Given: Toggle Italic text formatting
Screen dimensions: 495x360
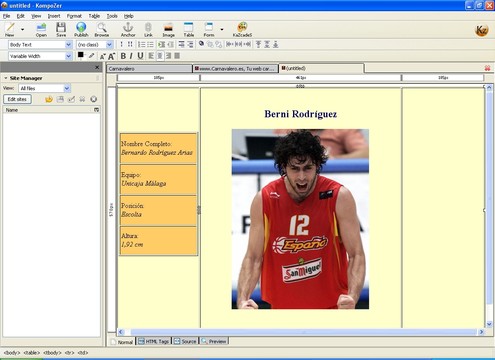Looking at the screenshot, I should (x=131, y=56).
